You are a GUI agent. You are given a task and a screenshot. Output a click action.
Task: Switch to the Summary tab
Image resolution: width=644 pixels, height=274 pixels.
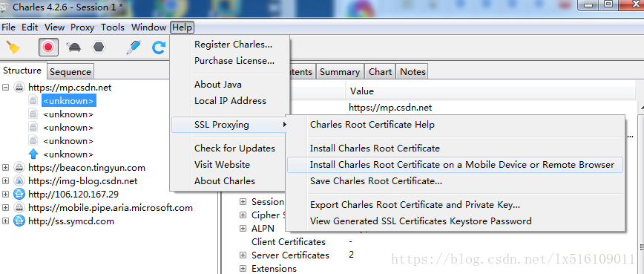click(x=340, y=72)
